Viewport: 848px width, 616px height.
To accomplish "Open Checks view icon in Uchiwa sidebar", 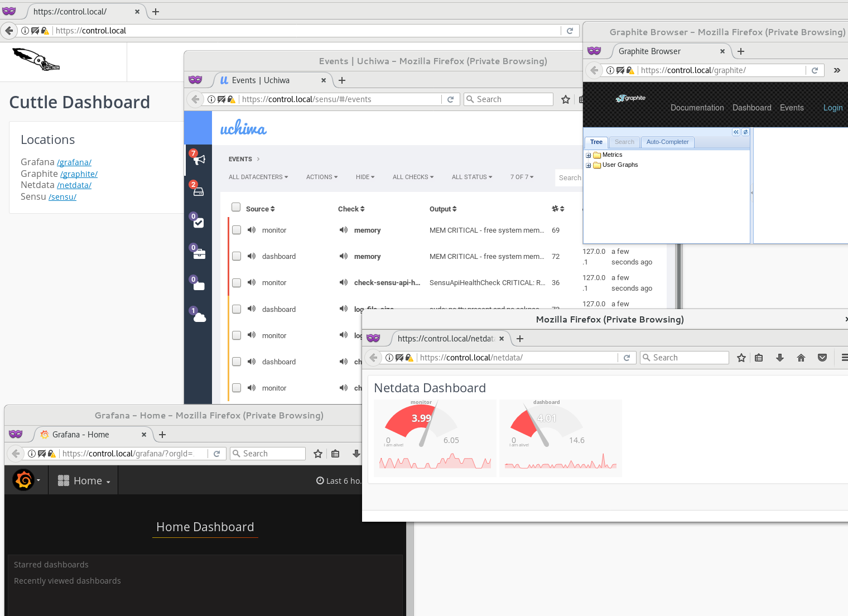I will pos(199,223).
